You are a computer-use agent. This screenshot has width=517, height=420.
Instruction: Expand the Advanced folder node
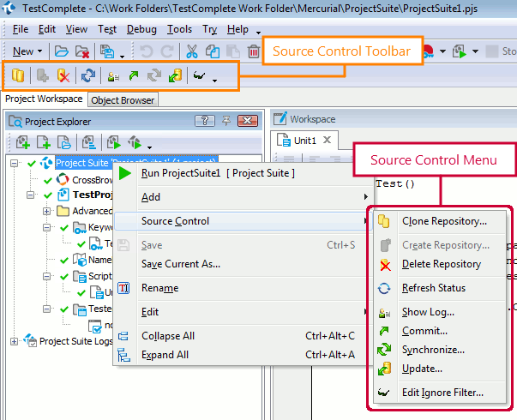coord(47,212)
